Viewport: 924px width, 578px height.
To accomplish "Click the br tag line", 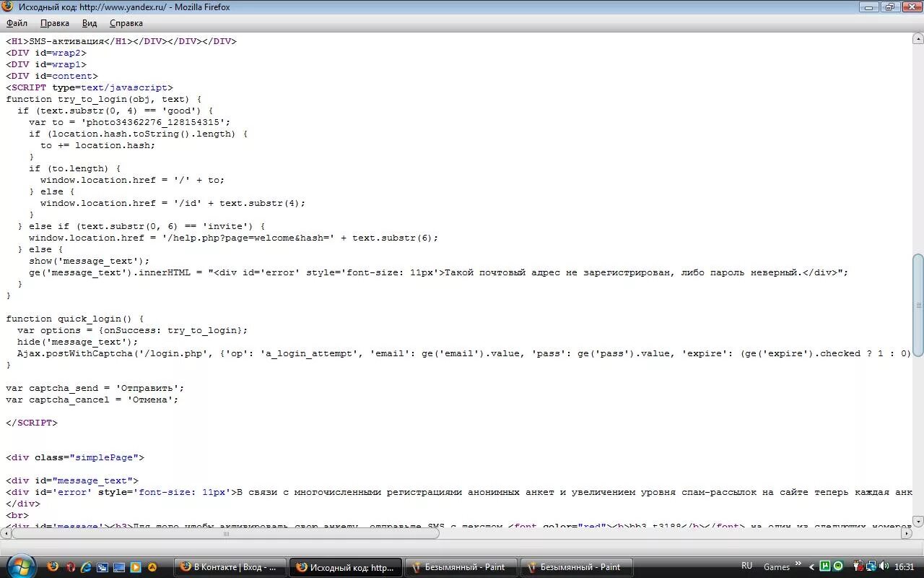I will tap(17, 515).
